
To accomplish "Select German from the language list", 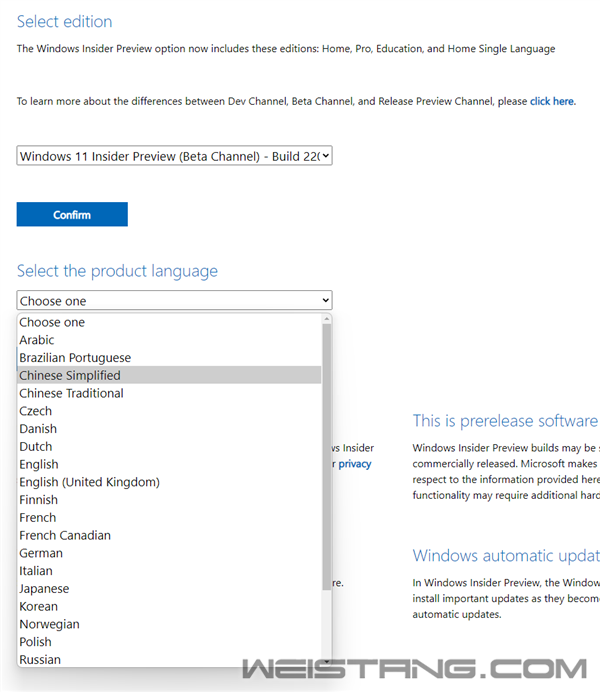I will [170, 553].
